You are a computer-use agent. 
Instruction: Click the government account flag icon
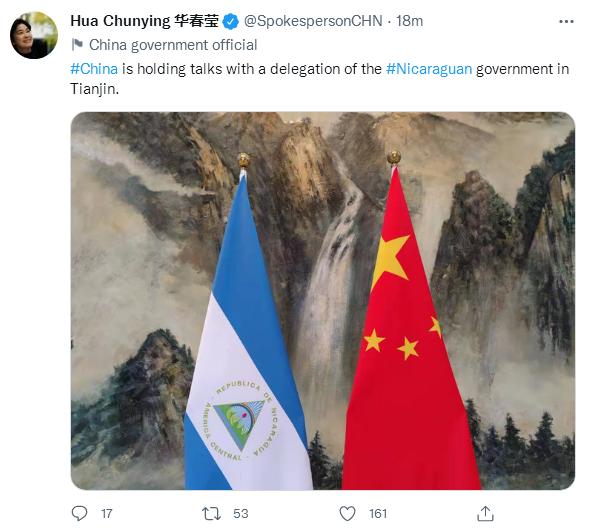point(77,45)
